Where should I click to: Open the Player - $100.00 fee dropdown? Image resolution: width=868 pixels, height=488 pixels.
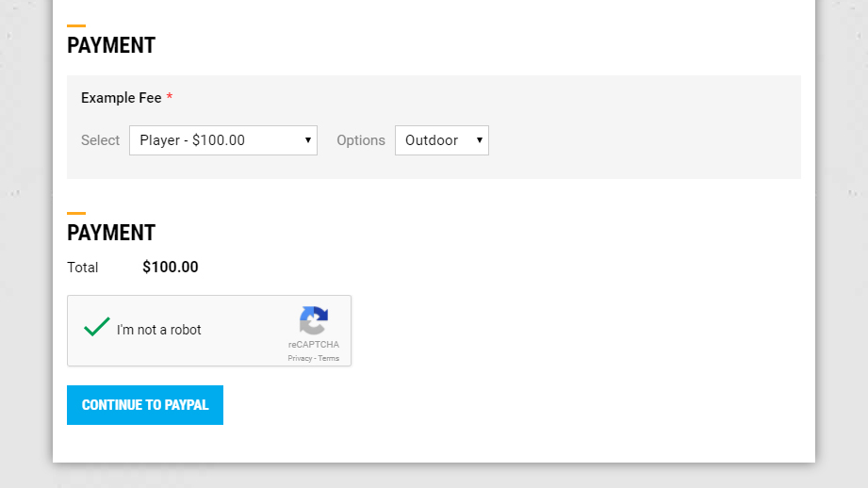coord(222,140)
